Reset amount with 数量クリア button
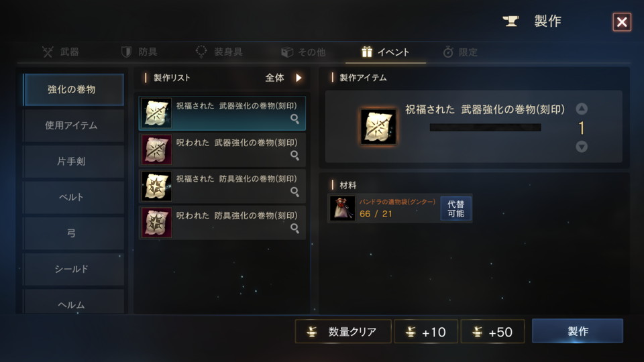The image size is (644, 362). click(x=343, y=332)
